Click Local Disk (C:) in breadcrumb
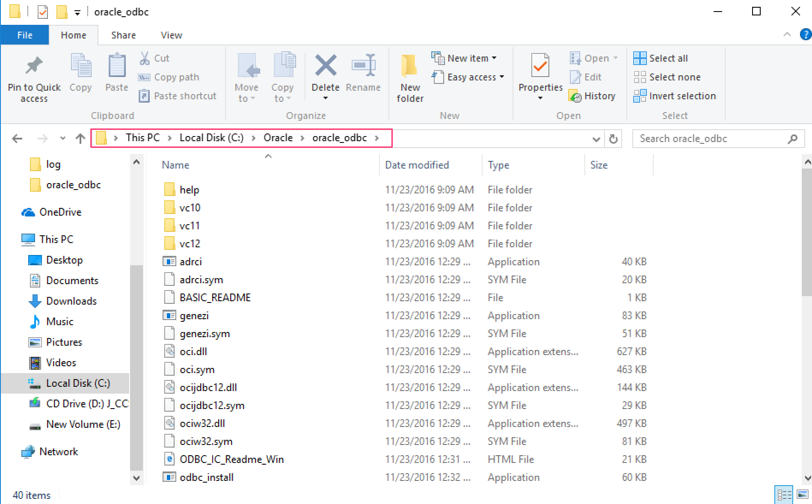 (x=211, y=138)
